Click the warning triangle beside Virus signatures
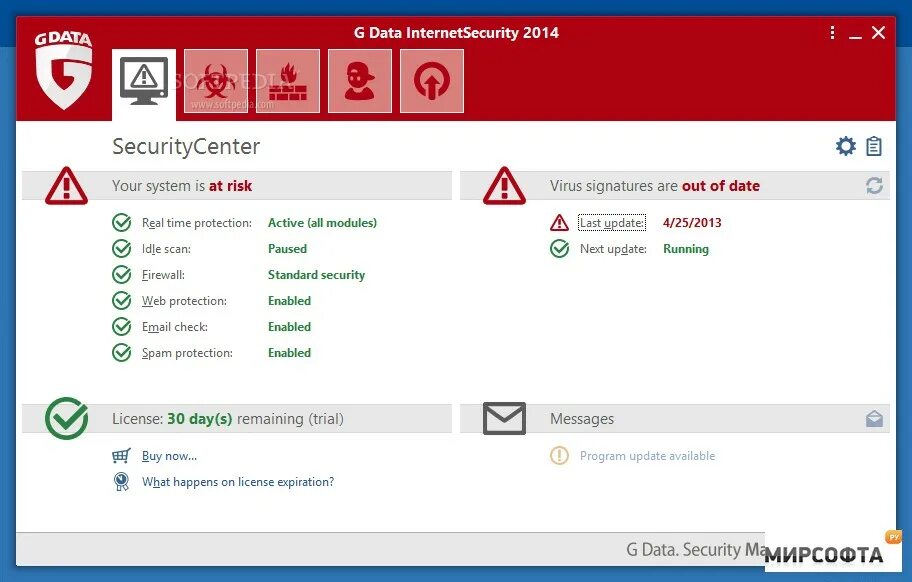Image resolution: width=912 pixels, height=582 pixels. click(504, 186)
